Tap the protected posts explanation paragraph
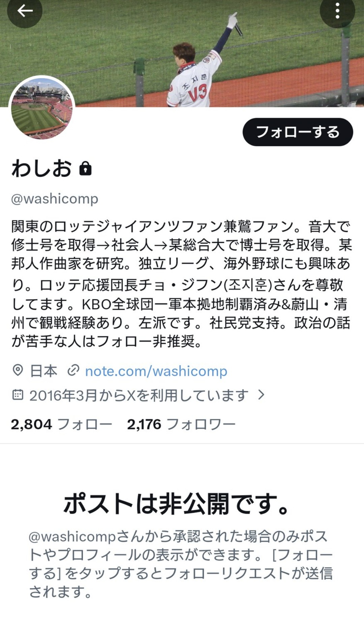This screenshot has width=364, height=638. (x=181, y=564)
